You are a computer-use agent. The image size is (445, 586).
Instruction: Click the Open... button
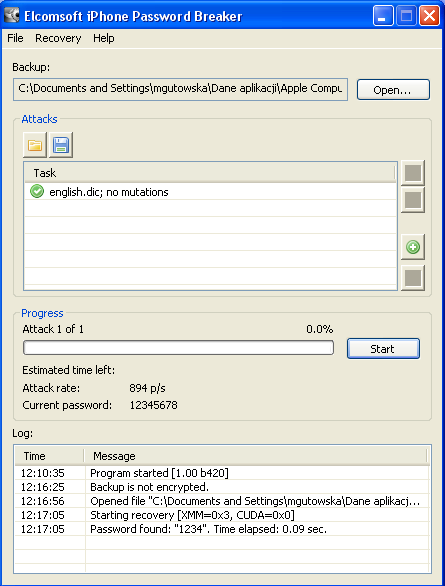(x=393, y=90)
